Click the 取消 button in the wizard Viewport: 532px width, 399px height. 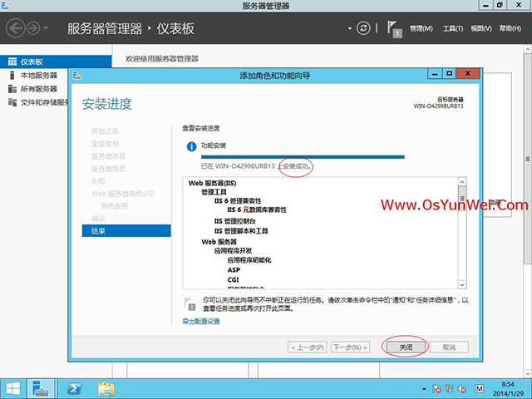tap(449, 347)
